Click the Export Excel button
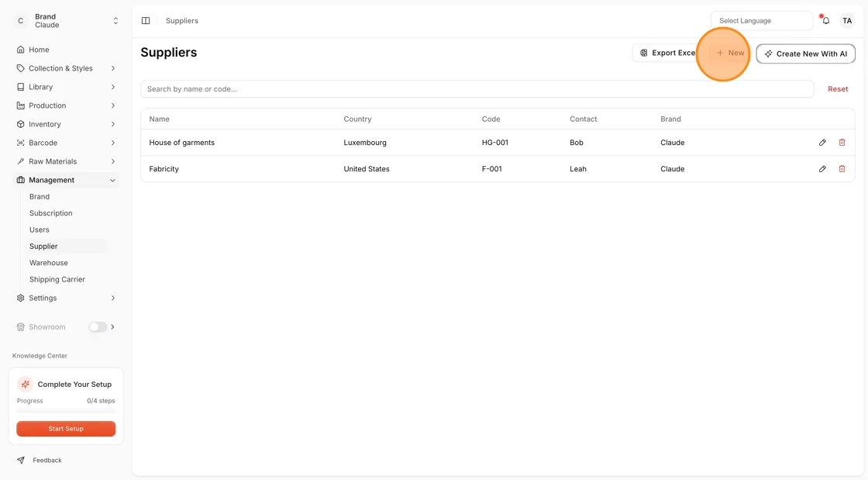This screenshot has width=868, height=480. click(x=667, y=54)
